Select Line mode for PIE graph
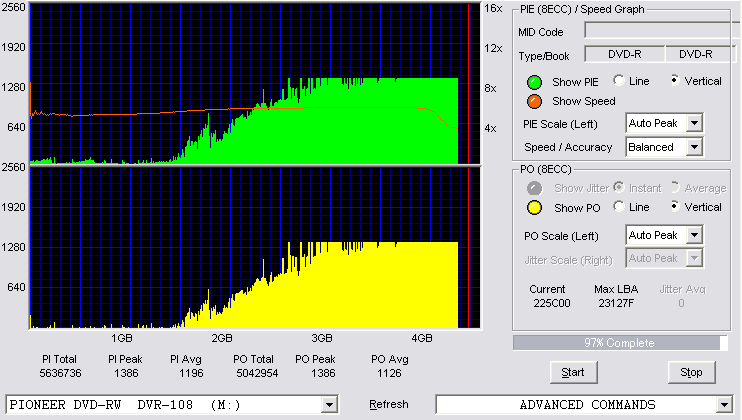 (618, 80)
